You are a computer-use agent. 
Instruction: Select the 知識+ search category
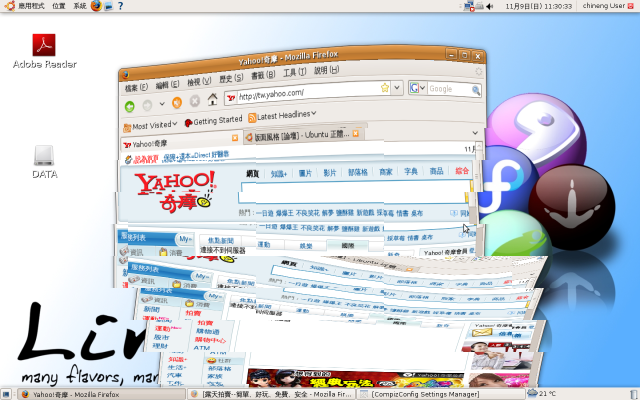279,174
